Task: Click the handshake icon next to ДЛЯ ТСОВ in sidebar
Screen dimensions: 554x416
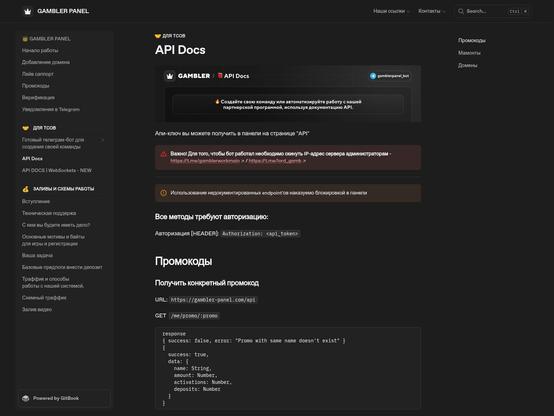Action: 25,128
